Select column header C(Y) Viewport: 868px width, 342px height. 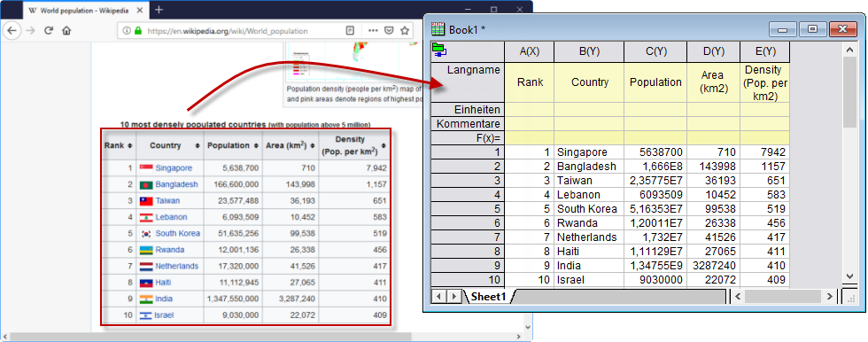(655, 51)
